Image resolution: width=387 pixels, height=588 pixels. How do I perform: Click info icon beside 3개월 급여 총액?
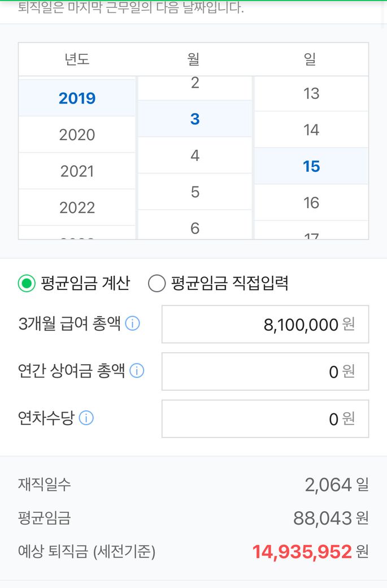pos(132,324)
